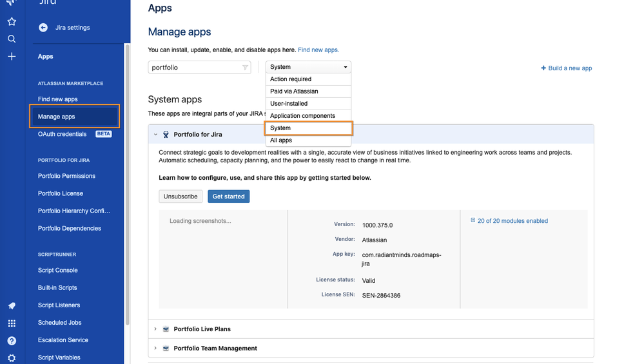644x364 pixels.
Task: Click the Unsubscribe button
Action: (181, 196)
